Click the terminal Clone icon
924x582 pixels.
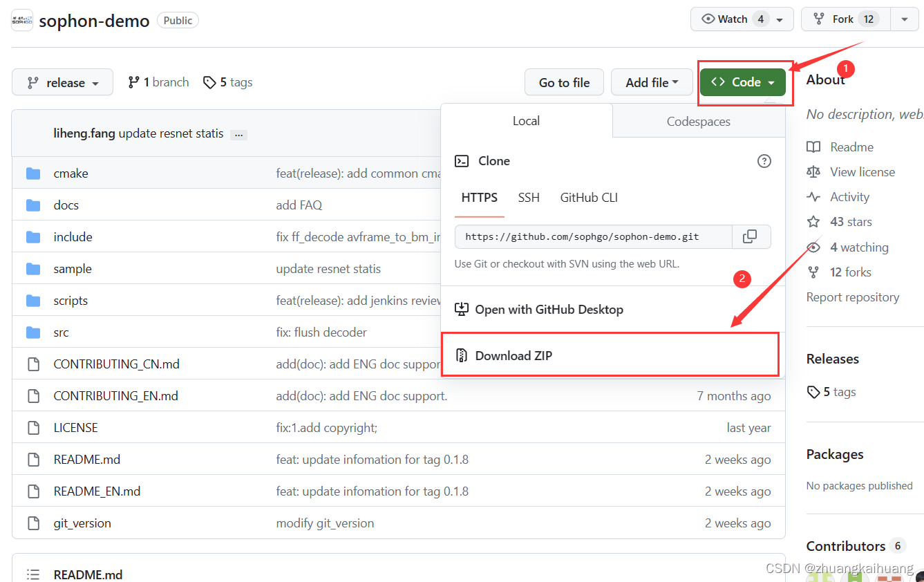462,161
